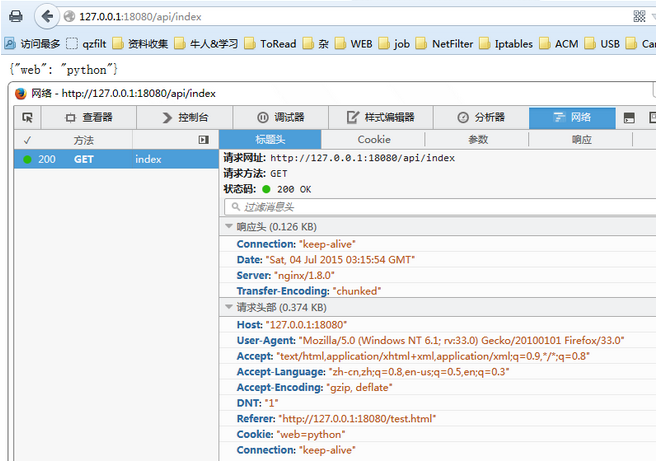Open the 资料收集 bookmark folder
Screen dimensions: 658x463
pos(140,43)
